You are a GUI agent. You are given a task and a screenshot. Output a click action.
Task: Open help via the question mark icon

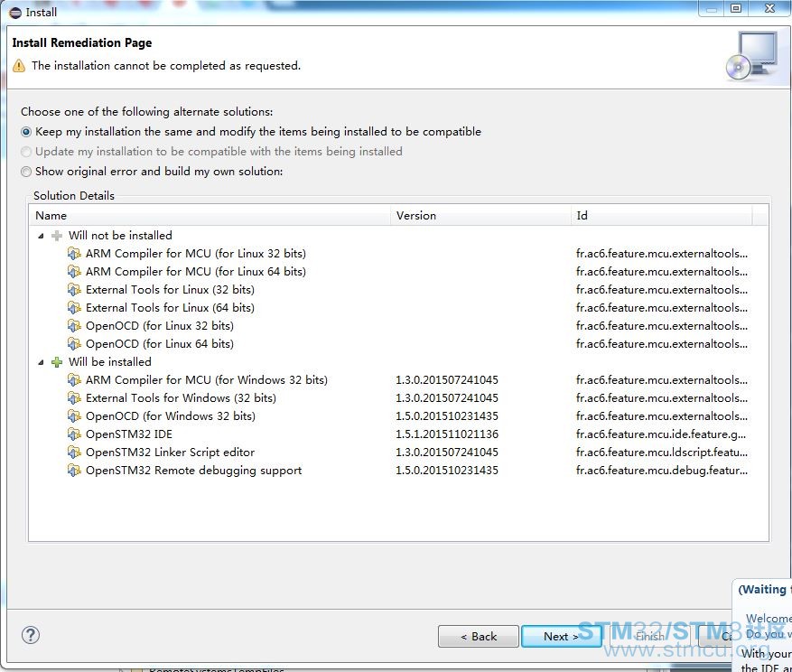click(31, 635)
